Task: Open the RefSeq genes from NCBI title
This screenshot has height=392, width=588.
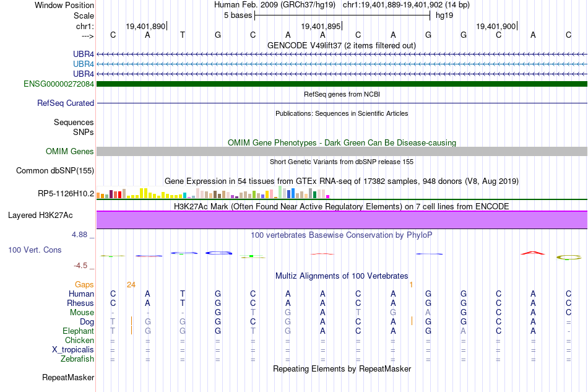Action: click(342, 94)
